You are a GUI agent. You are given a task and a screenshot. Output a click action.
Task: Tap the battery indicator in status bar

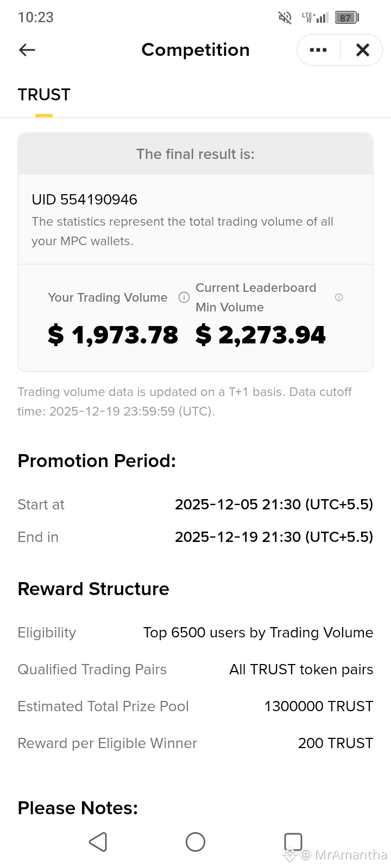pyautogui.click(x=346, y=17)
